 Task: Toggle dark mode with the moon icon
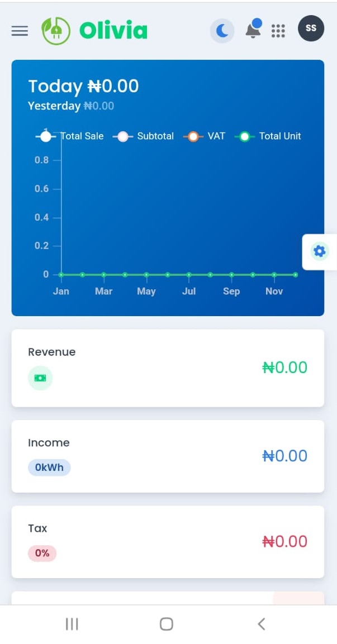(222, 31)
